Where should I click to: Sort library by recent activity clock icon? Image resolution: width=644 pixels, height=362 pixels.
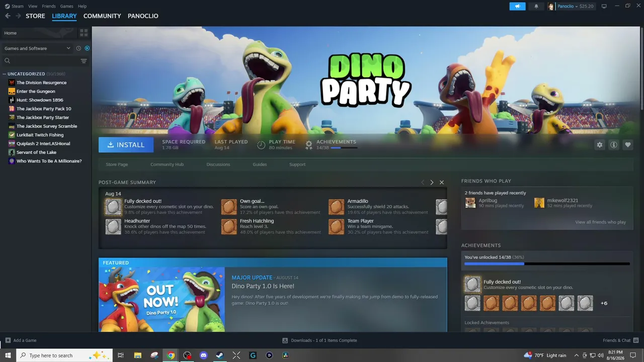click(x=78, y=48)
